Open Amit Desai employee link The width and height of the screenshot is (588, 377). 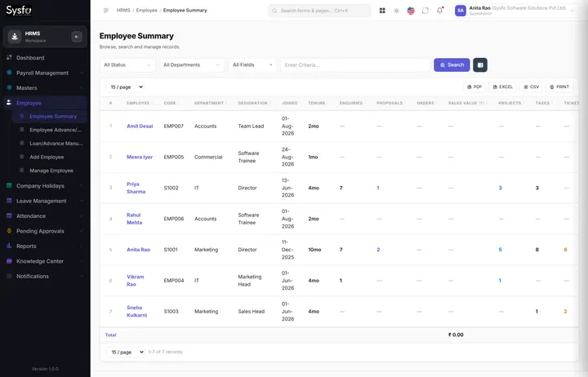[140, 126]
